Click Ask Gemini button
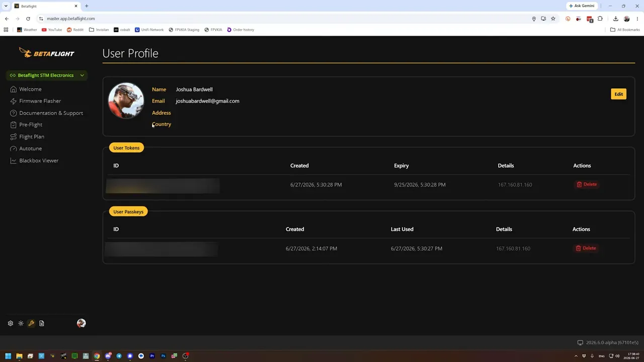The height and width of the screenshot is (362, 644). (581, 6)
